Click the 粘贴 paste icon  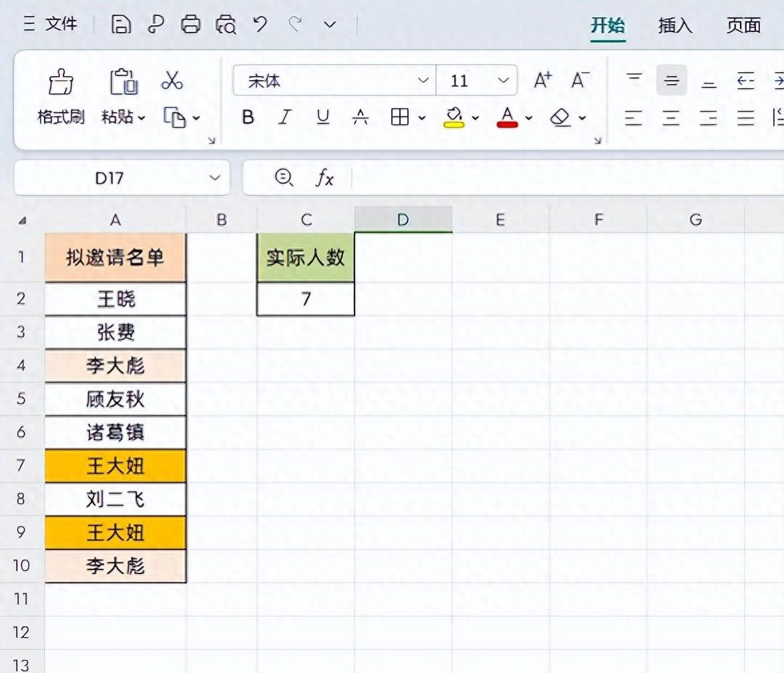pyautogui.click(x=124, y=82)
